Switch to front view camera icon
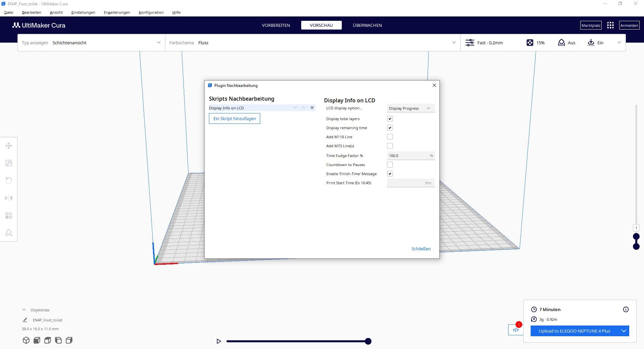Viewport: 644px width, 349px height. tap(37, 340)
